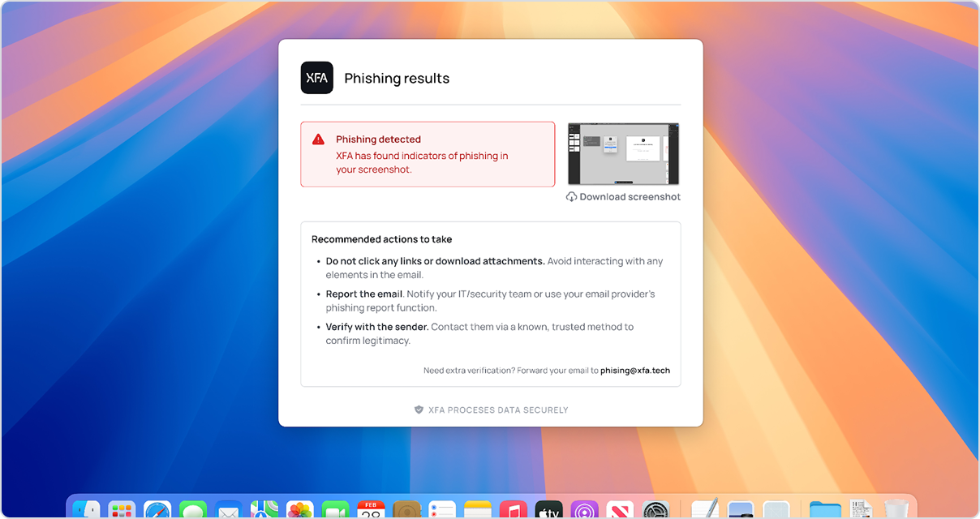The image size is (980, 519).
Task: Open Finder from the Dock
Action: [86, 510]
